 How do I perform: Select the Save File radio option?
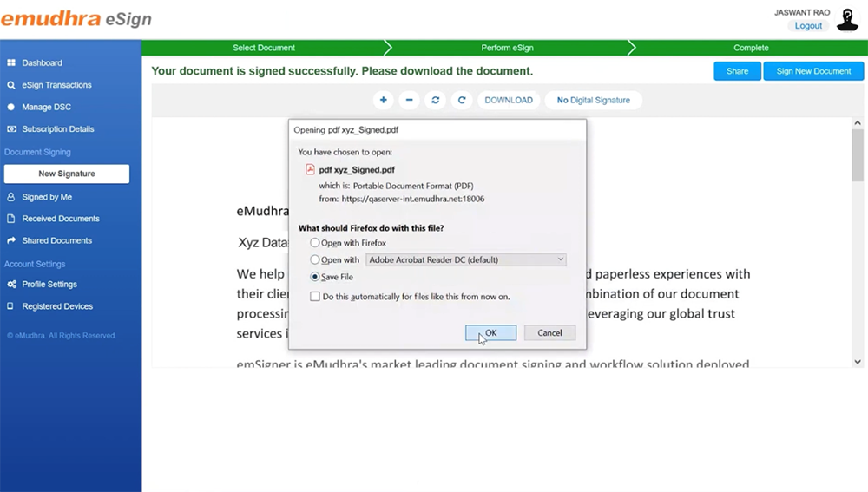(315, 277)
